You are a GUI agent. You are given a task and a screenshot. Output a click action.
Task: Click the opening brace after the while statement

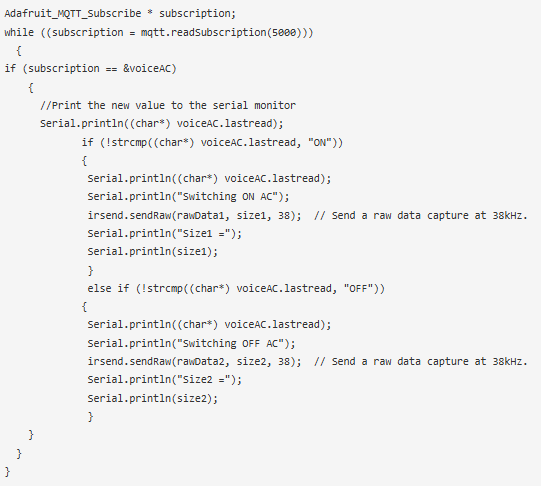[x=19, y=51]
